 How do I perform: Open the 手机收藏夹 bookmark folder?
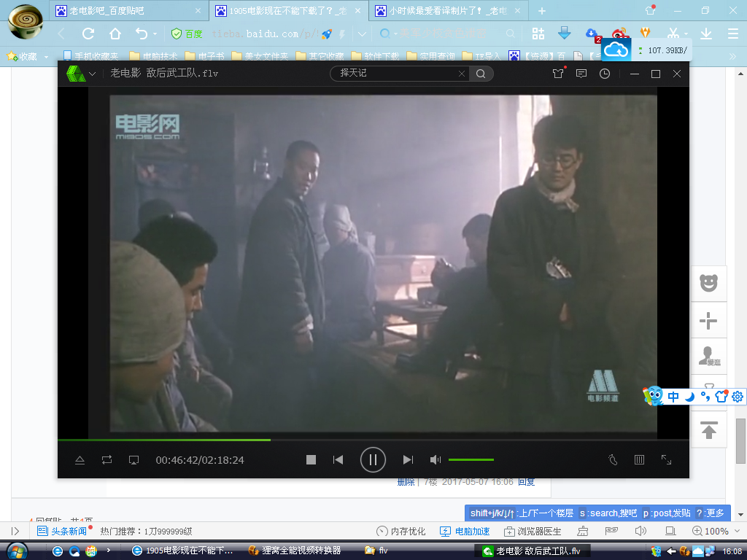[91, 56]
